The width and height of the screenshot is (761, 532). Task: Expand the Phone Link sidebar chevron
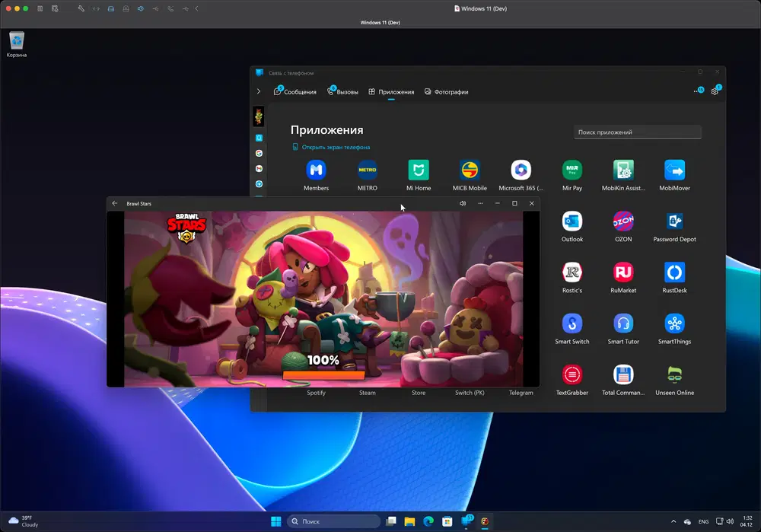259,91
